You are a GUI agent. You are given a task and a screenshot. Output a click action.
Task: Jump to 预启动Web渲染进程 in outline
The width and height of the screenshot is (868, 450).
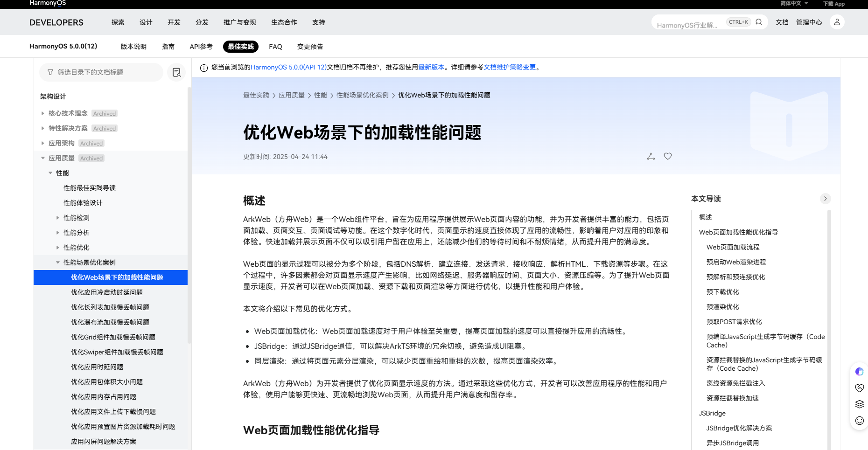click(x=736, y=262)
